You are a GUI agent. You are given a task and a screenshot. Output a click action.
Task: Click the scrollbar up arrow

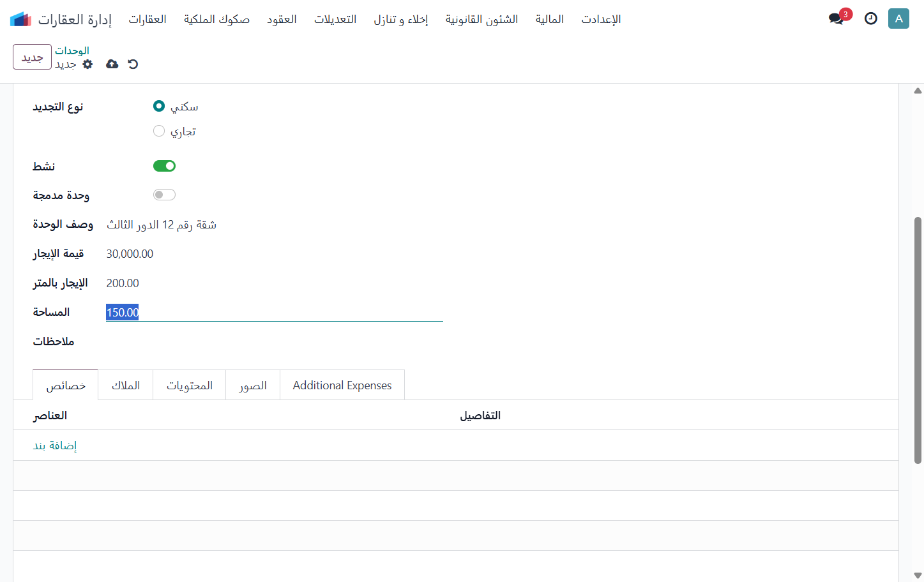[918, 91]
